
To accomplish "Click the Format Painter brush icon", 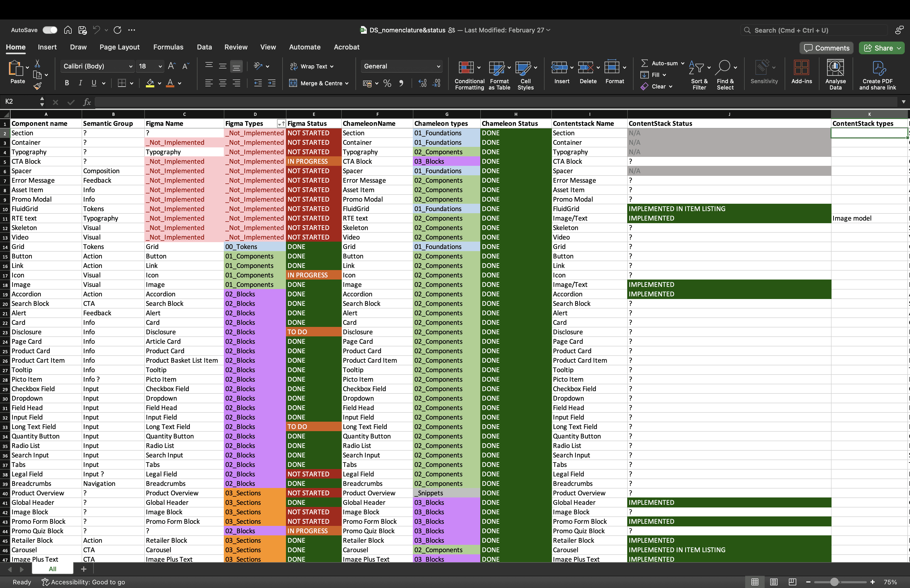I will (x=37, y=86).
